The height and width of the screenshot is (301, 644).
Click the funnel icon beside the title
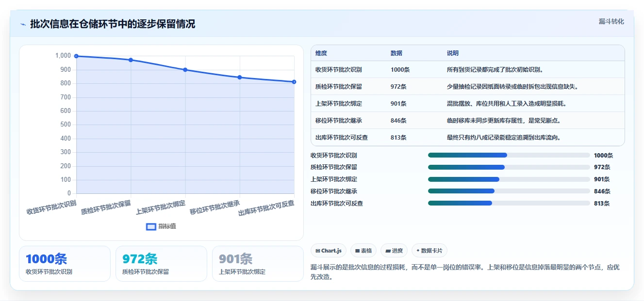[x=23, y=24]
